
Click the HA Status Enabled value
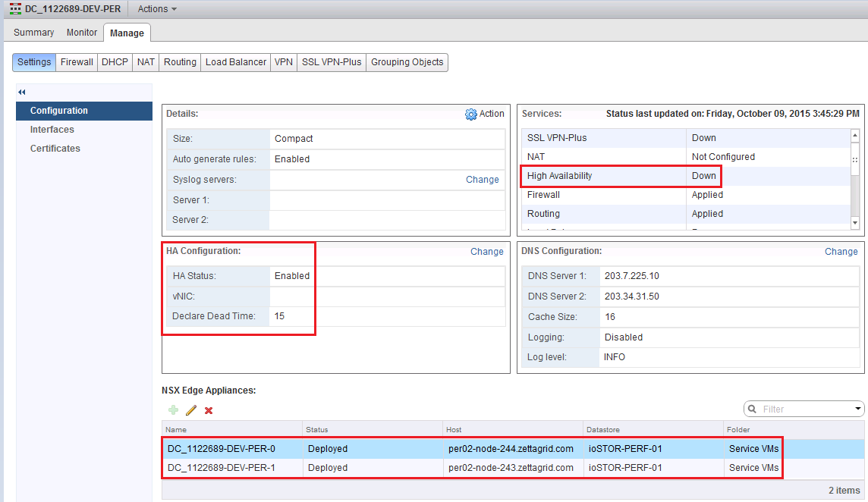tap(292, 275)
